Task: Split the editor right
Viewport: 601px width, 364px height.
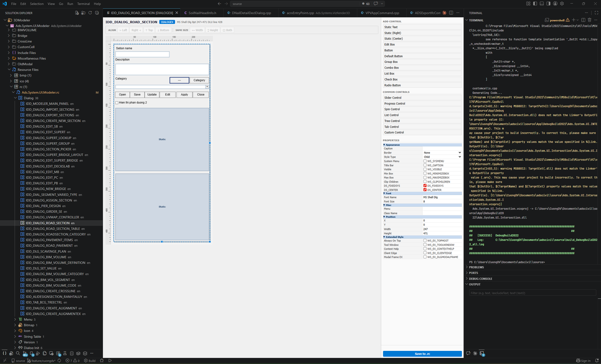Action: pyautogui.click(x=451, y=13)
